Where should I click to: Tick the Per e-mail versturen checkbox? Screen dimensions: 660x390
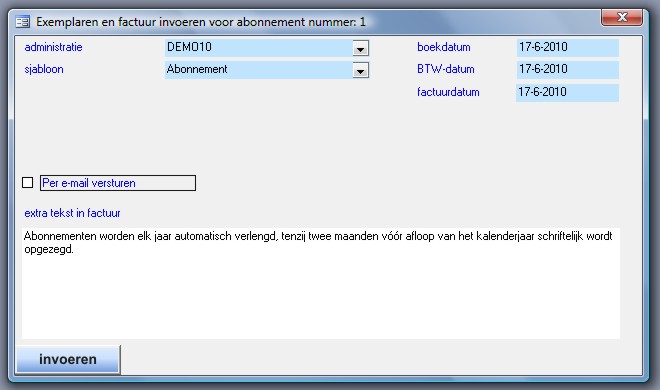point(27,183)
